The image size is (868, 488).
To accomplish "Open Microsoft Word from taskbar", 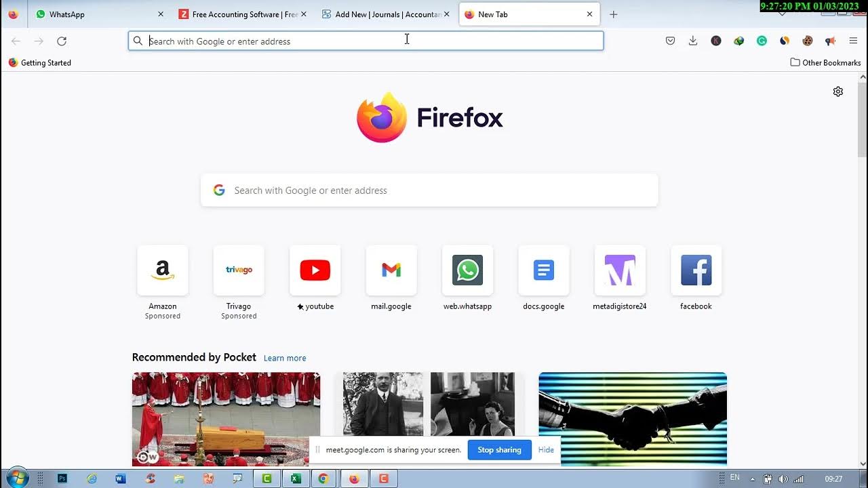I will [121, 479].
